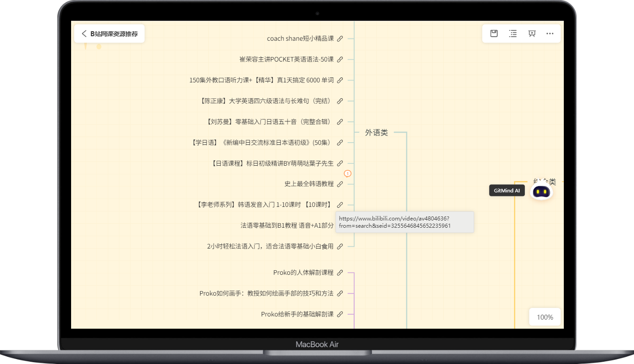Select node 【陈正康】大学英语四六级语法与长难句（完结）
Image resolution: width=634 pixels, height=364 pixels.
[x=266, y=101]
